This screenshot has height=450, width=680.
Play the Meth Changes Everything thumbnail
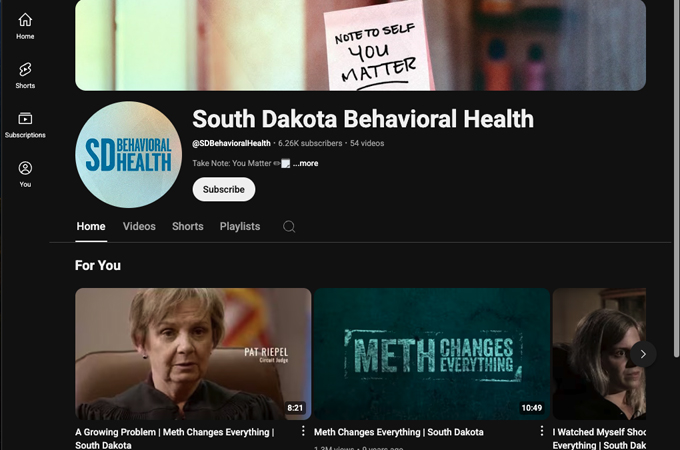(x=432, y=354)
